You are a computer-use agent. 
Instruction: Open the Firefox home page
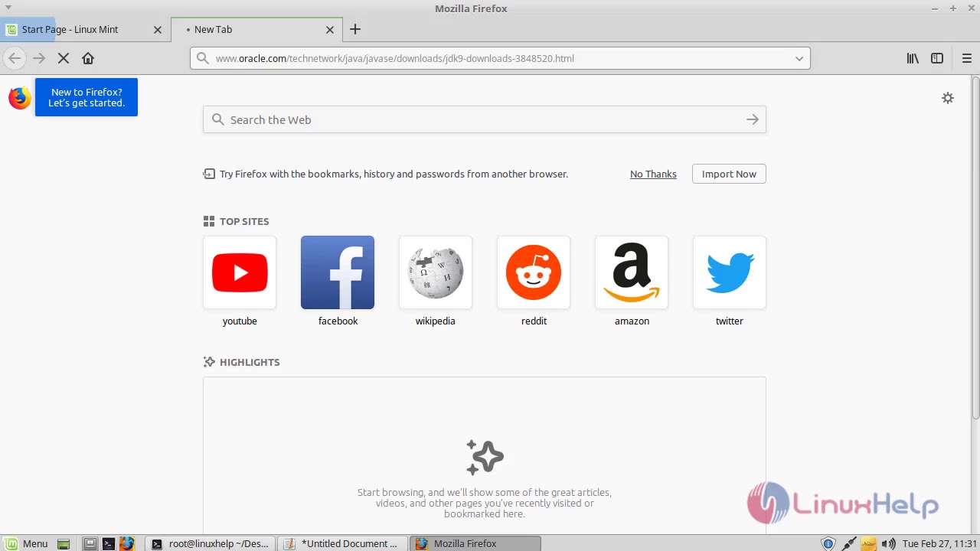point(88,58)
